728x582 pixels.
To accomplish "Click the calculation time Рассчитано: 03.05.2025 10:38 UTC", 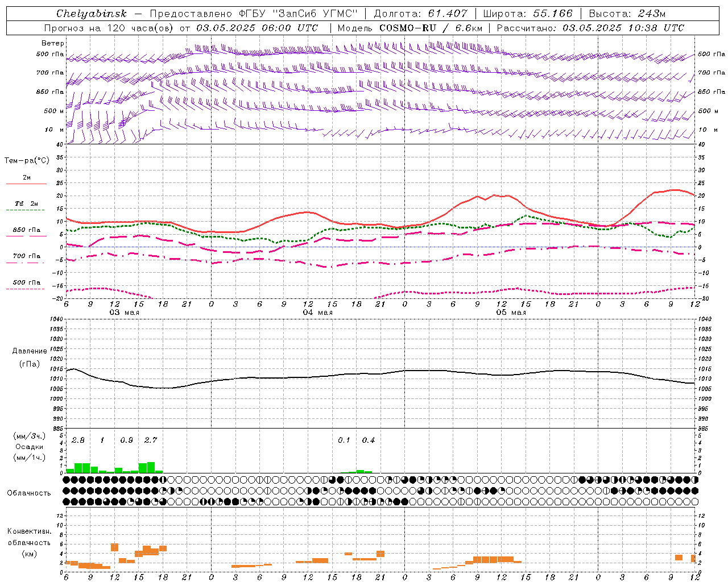I will click(590, 28).
